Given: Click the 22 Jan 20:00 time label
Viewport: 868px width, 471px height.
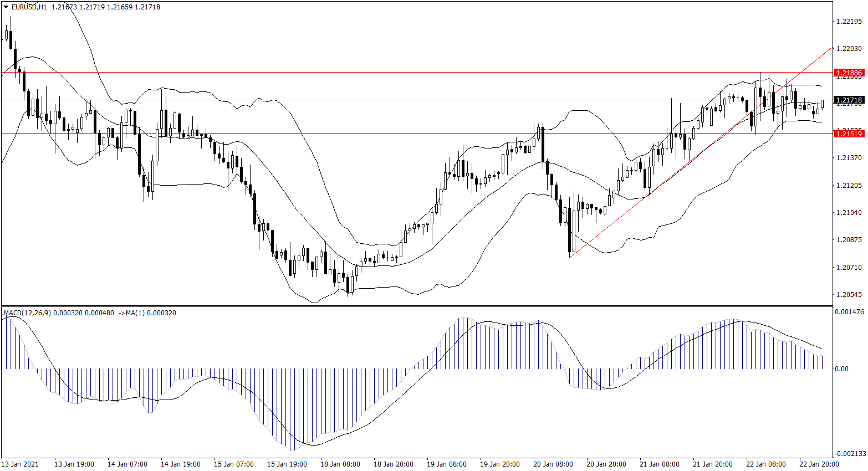Looking at the screenshot, I should point(819,464).
